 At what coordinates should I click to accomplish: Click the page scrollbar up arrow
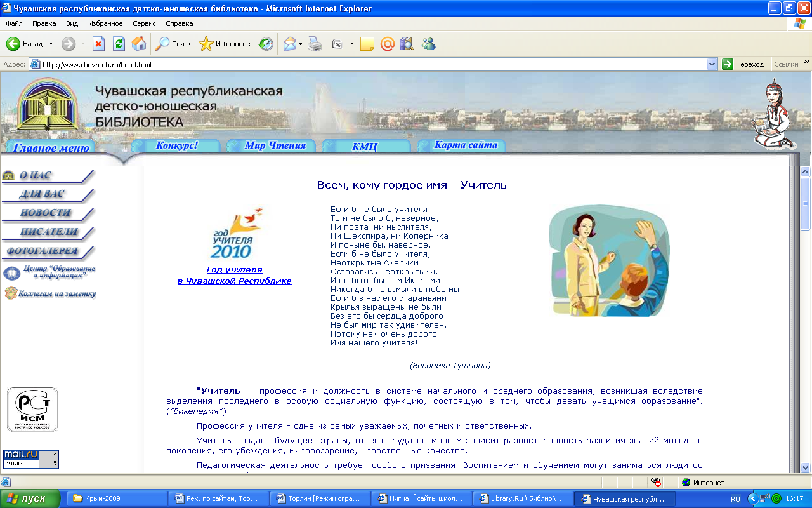click(x=806, y=171)
